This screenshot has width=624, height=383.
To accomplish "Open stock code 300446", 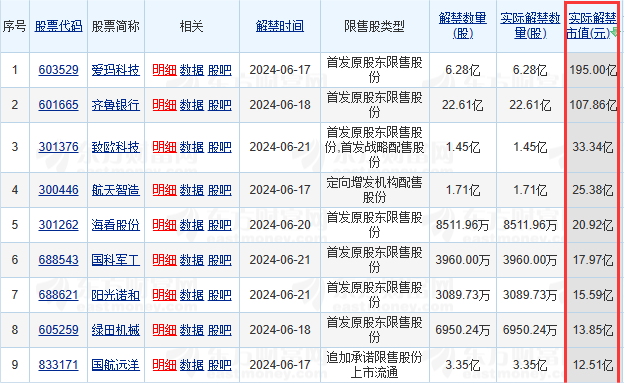I will pos(58,190).
